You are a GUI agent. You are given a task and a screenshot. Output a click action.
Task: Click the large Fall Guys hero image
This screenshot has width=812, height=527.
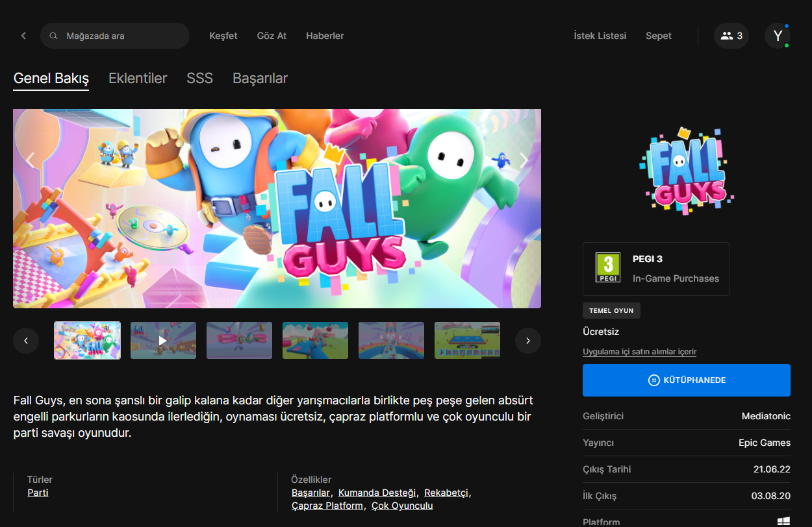(x=277, y=208)
